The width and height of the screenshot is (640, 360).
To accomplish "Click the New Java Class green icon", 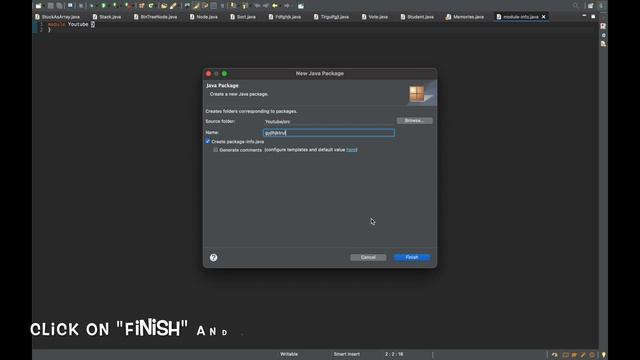I will (x=151, y=6).
